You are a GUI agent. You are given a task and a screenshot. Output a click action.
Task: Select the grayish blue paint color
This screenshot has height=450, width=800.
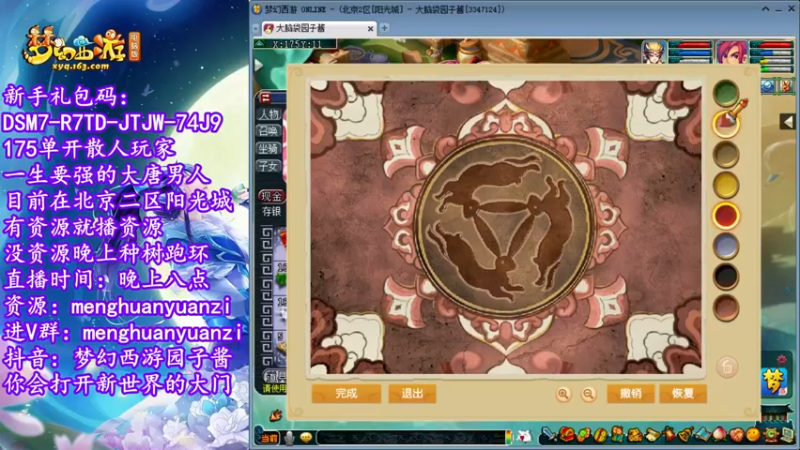(x=726, y=246)
